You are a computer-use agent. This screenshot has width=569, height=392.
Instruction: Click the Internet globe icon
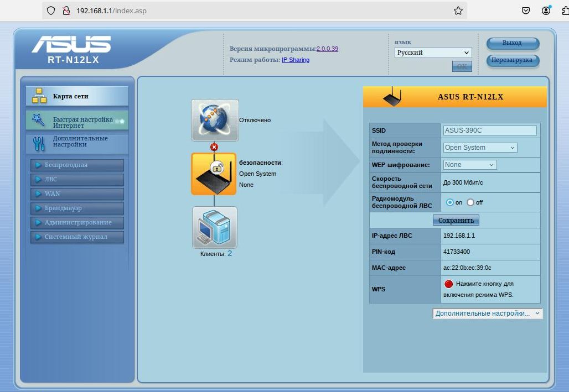(x=215, y=120)
